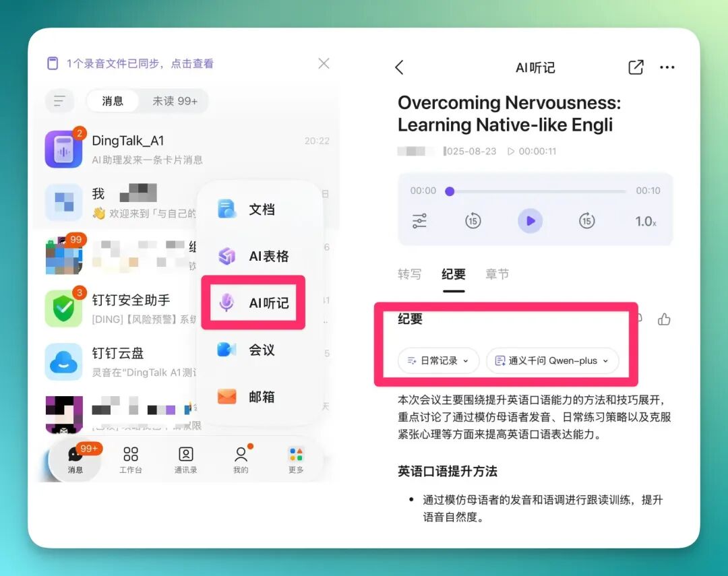Click the synced recording file notification link
Viewport: 728px width, 576px height.
pyautogui.click(x=140, y=63)
